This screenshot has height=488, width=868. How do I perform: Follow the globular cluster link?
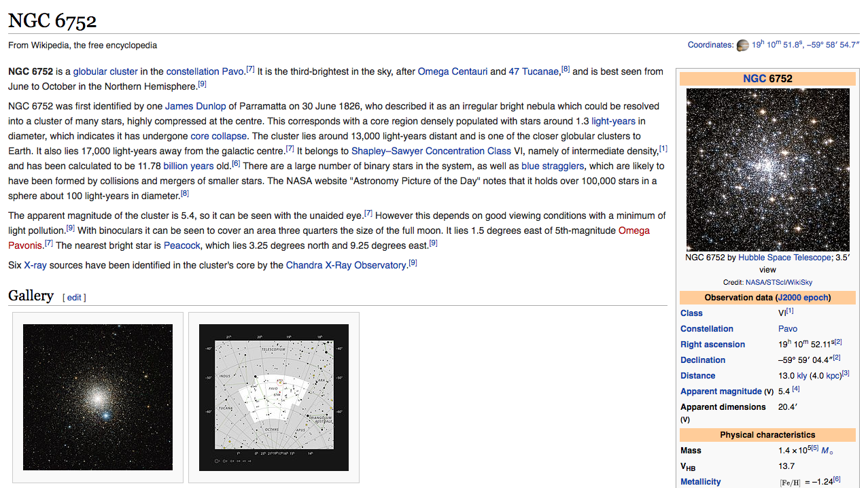[x=105, y=71]
